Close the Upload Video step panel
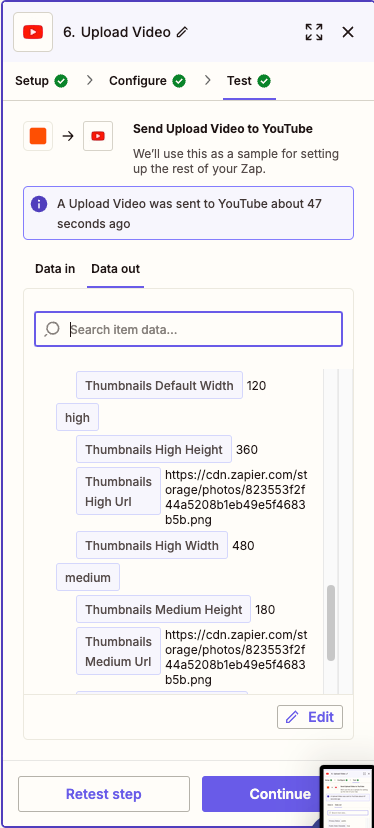The width and height of the screenshot is (374, 828). point(348,32)
